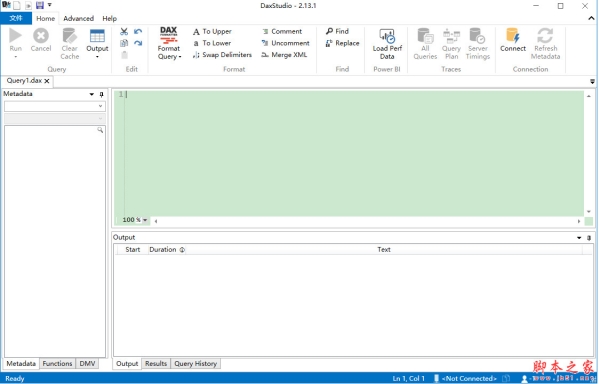
Task: Pin the Output panel
Action: (x=589, y=238)
